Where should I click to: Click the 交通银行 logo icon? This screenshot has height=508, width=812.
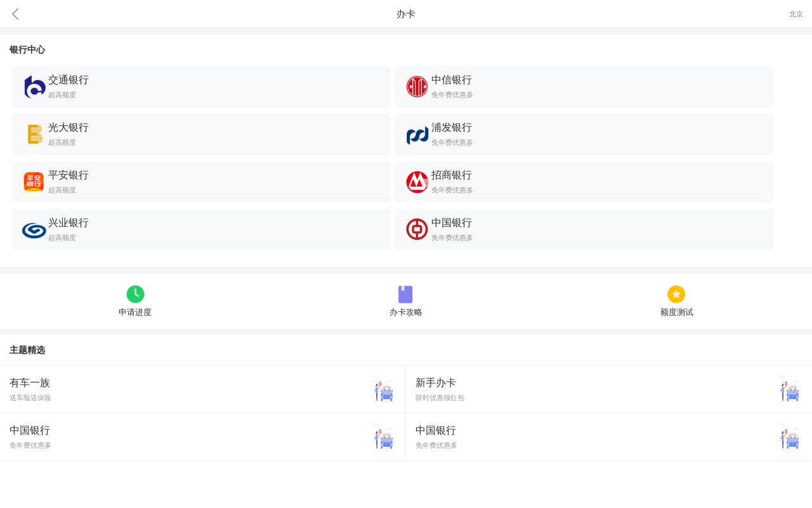(34, 87)
